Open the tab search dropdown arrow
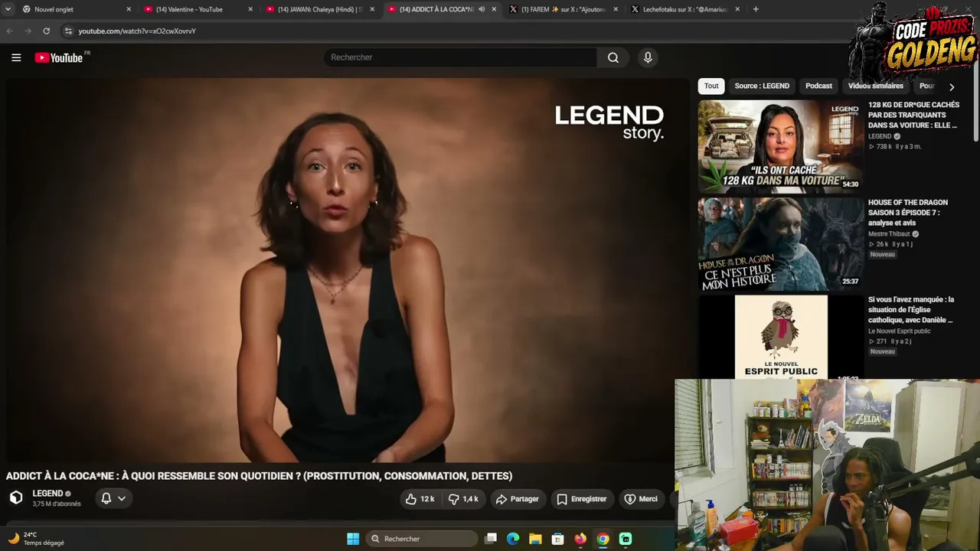The height and width of the screenshot is (551, 980). (8, 9)
